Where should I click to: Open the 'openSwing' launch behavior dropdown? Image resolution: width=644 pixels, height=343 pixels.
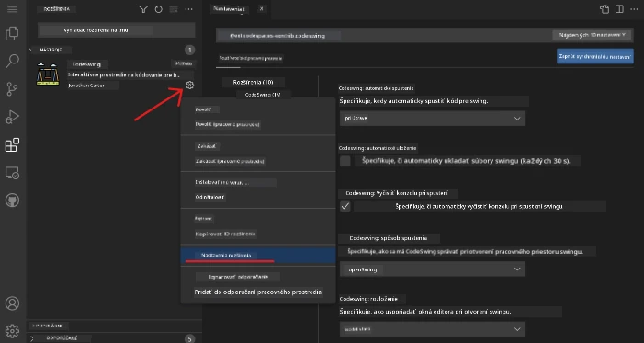pyautogui.click(x=433, y=269)
